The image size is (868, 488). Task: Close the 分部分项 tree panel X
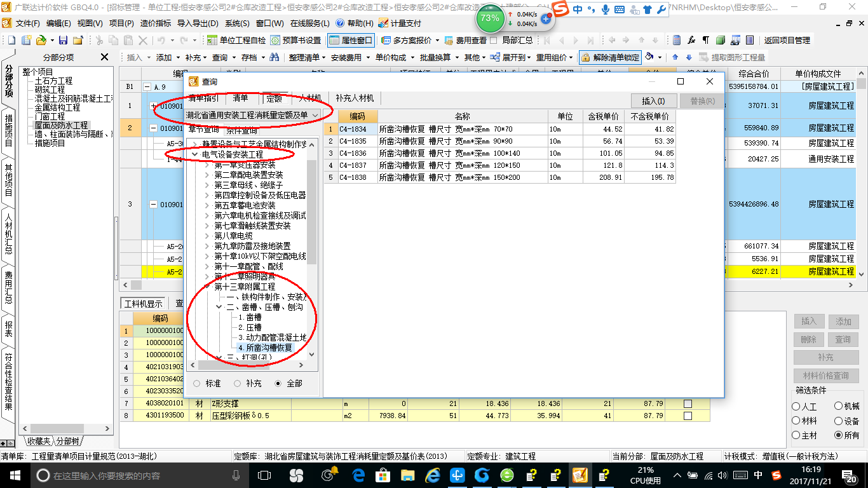pyautogui.click(x=105, y=57)
